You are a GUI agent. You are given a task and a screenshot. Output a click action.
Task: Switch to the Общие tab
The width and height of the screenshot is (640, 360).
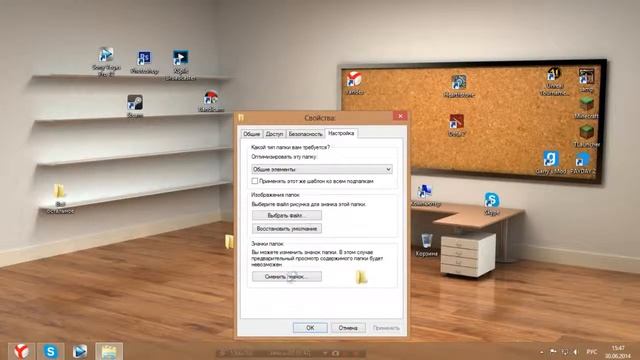click(251, 134)
